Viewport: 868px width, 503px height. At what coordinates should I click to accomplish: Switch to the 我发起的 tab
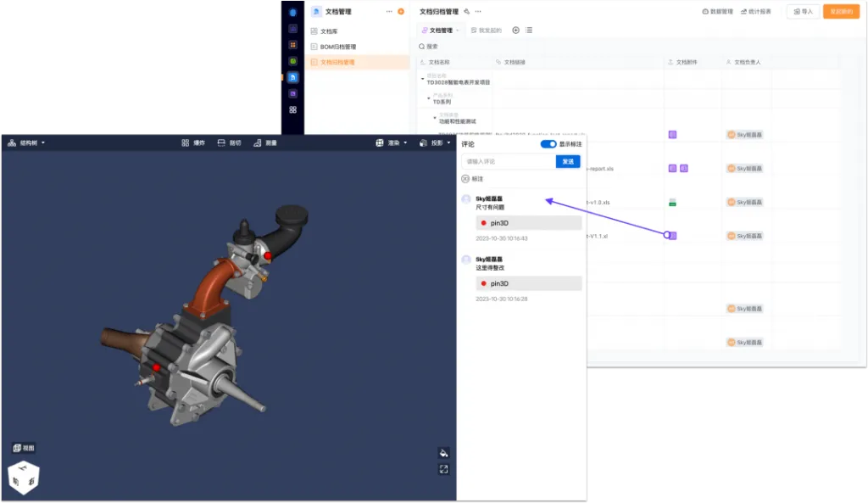[486, 31]
